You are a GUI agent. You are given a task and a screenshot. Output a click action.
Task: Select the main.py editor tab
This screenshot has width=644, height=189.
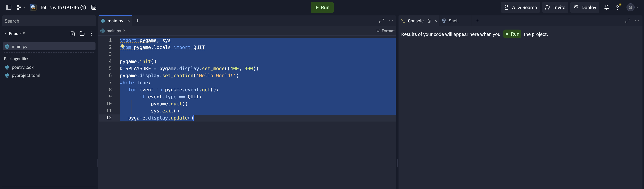click(115, 21)
